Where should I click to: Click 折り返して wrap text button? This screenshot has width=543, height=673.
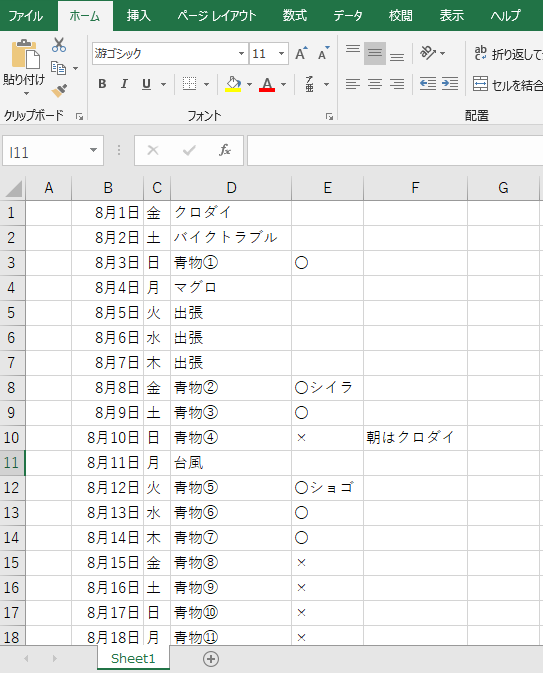pyautogui.click(x=508, y=54)
